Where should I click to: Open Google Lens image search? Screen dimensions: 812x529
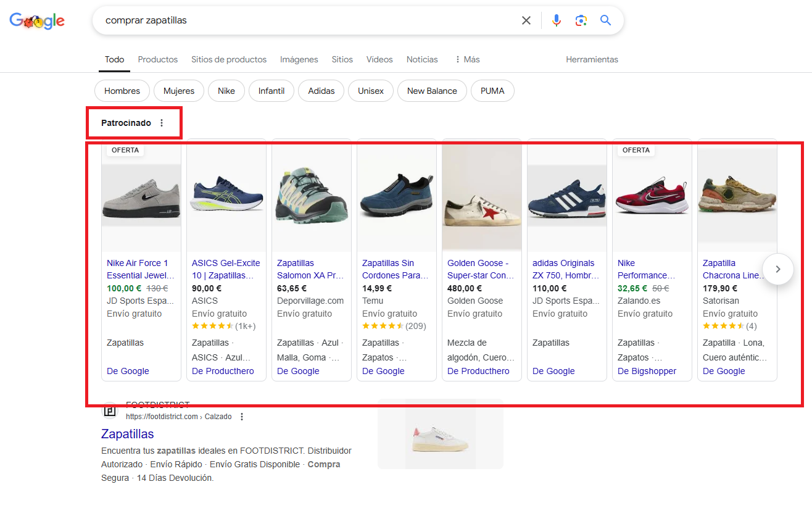point(581,20)
